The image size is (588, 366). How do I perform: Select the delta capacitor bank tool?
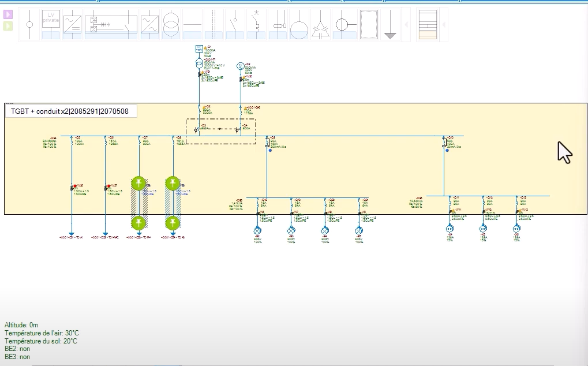321,24
